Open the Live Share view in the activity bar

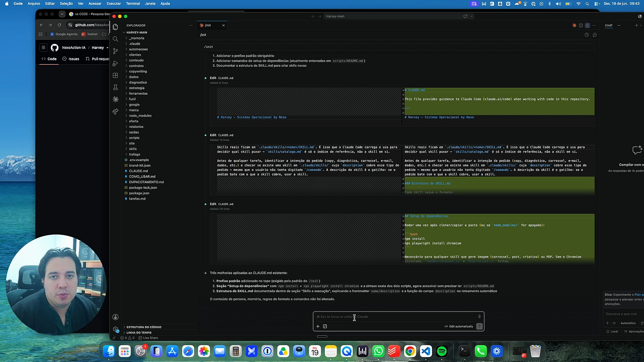[115, 111]
